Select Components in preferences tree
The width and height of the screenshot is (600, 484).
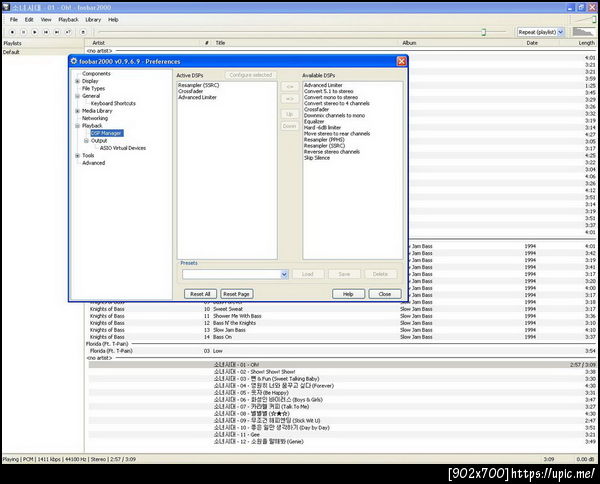[x=96, y=73]
